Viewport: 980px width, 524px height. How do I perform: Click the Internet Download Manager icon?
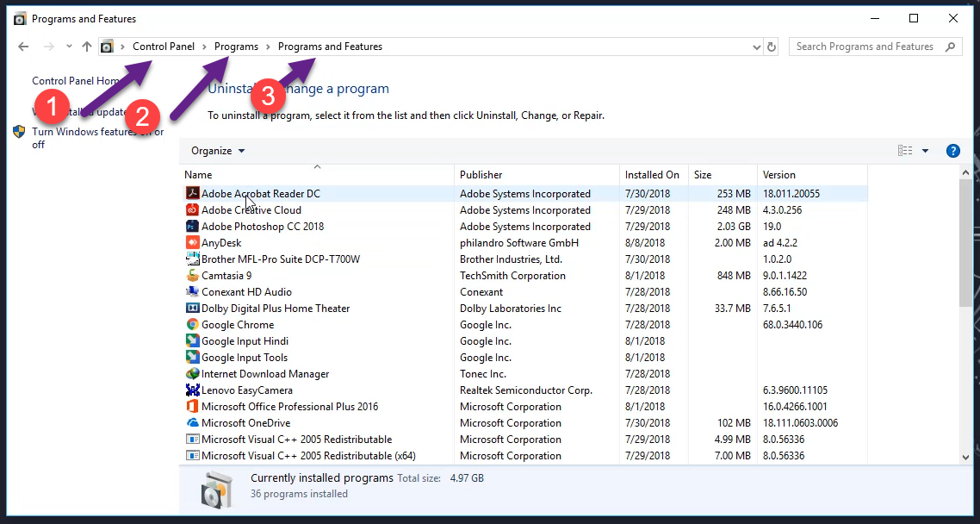coord(193,373)
